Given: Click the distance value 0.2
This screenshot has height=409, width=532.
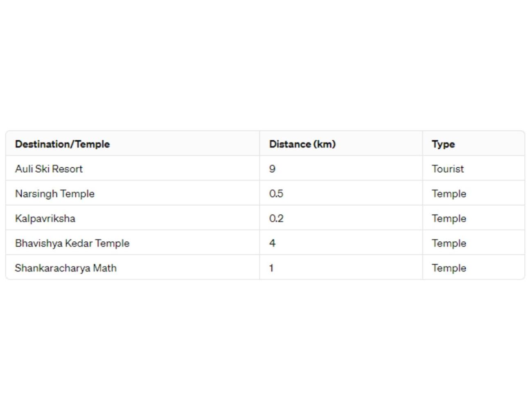Looking at the screenshot, I should point(276,218).
